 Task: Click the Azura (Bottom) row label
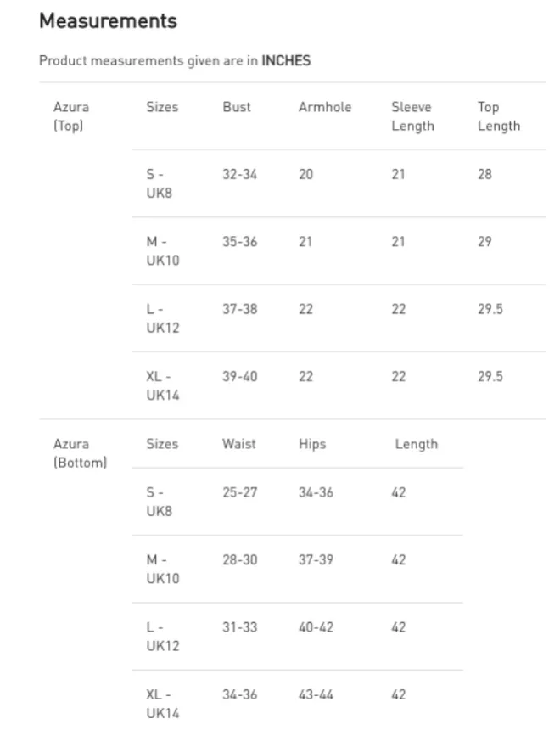pos(80,453)
